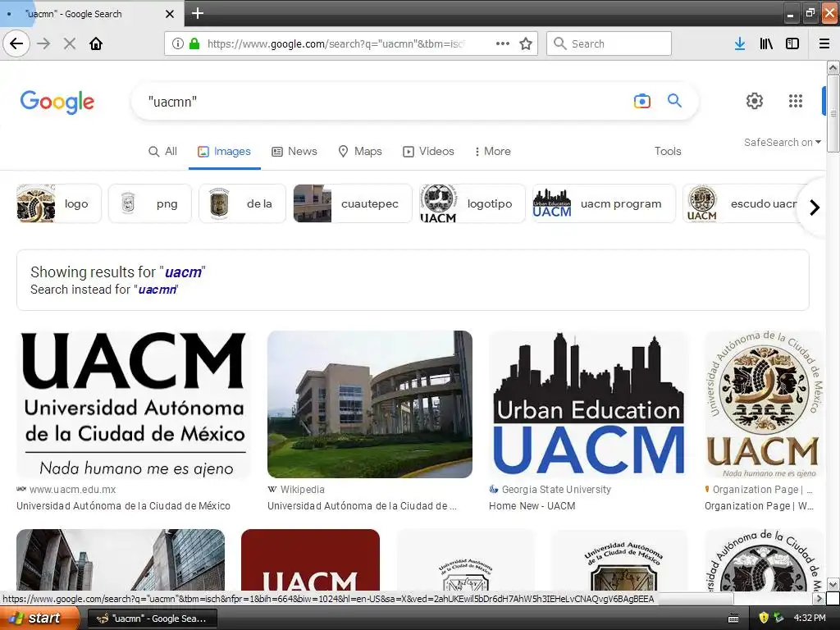The image size is (840, 630).
Task: Click the security shield tray icon
Action: (764, 618)
